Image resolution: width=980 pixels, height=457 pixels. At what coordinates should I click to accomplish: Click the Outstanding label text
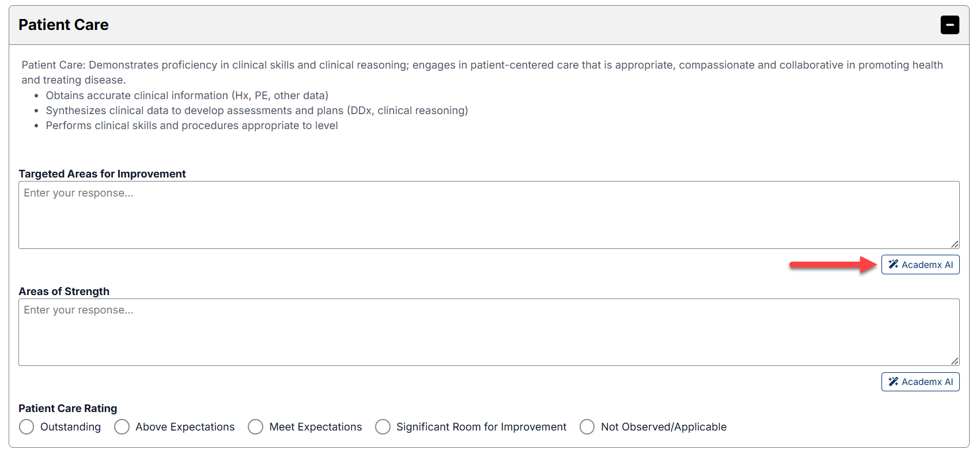coord(70,427)
